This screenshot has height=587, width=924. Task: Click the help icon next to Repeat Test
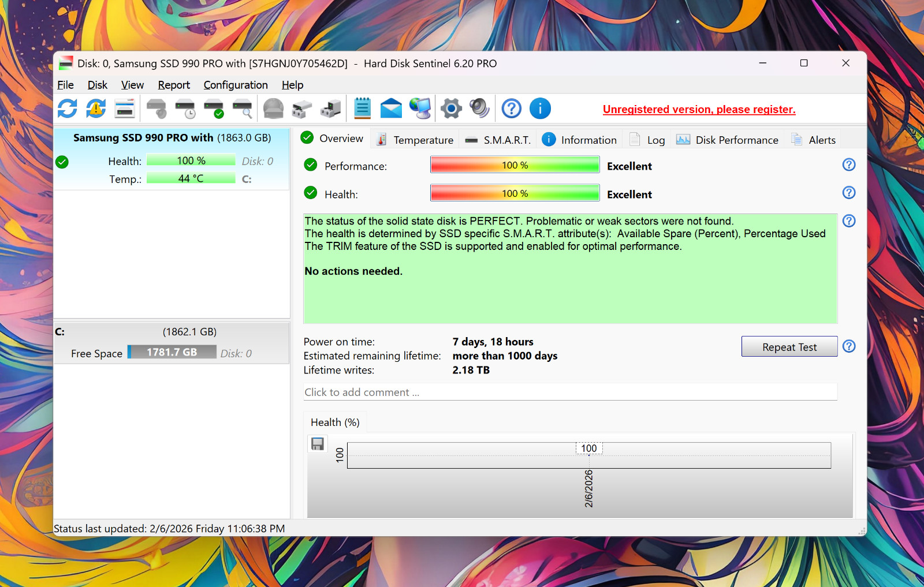(x=849, y=346)
